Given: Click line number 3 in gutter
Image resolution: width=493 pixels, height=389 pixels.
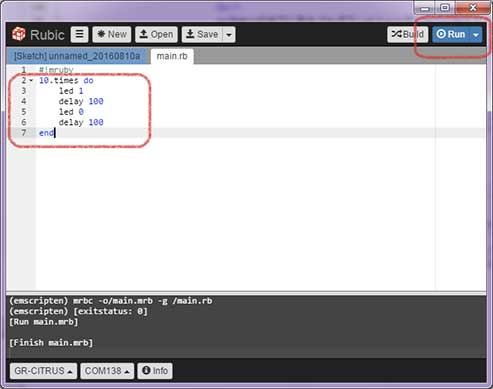Looking at the screenshot, I should pyautogui.click(x=24, y=91).
